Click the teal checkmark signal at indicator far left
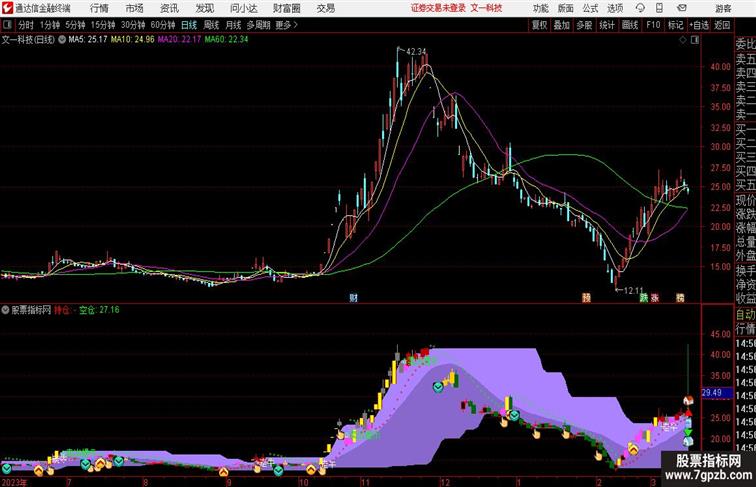 [x=7, y=468]
